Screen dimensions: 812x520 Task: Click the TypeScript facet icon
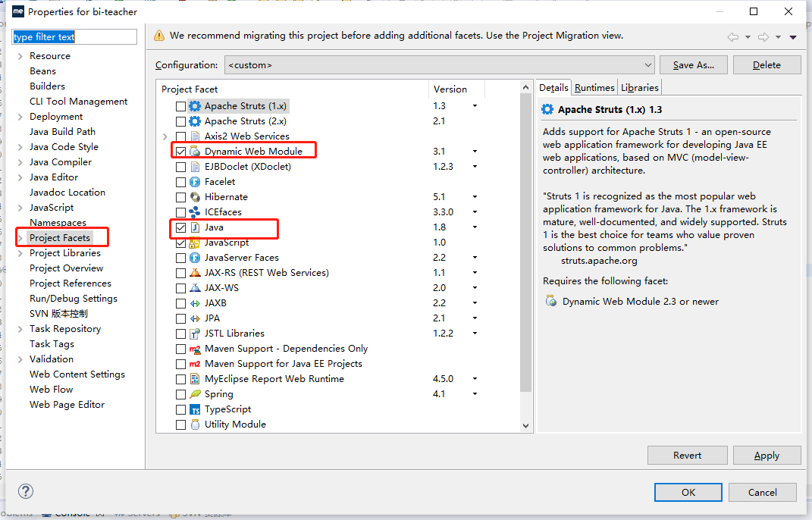tap(195, 409)
